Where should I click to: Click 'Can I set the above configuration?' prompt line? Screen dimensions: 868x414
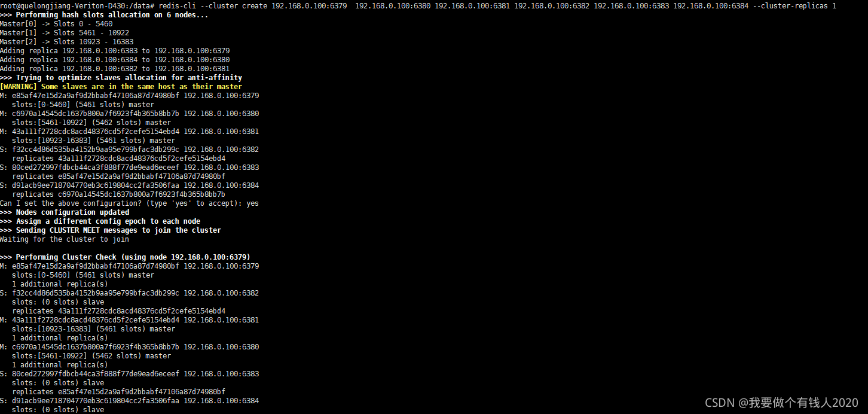coord(129,203)
